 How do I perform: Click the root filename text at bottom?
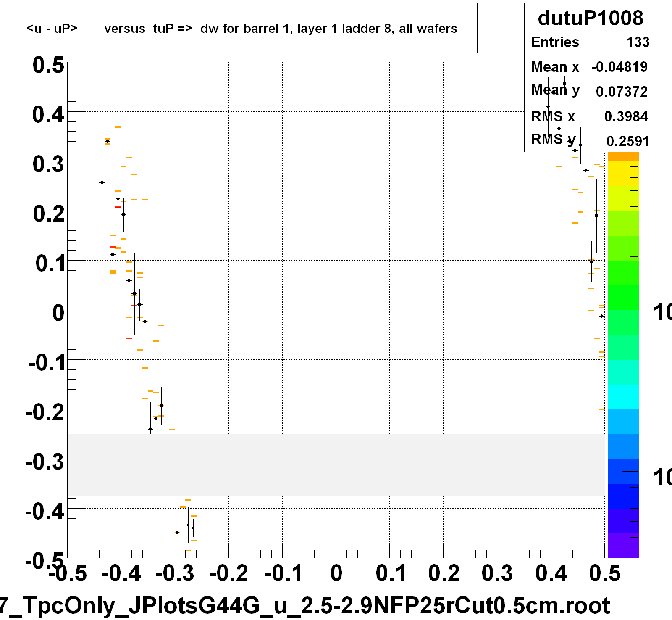[305, 606]
